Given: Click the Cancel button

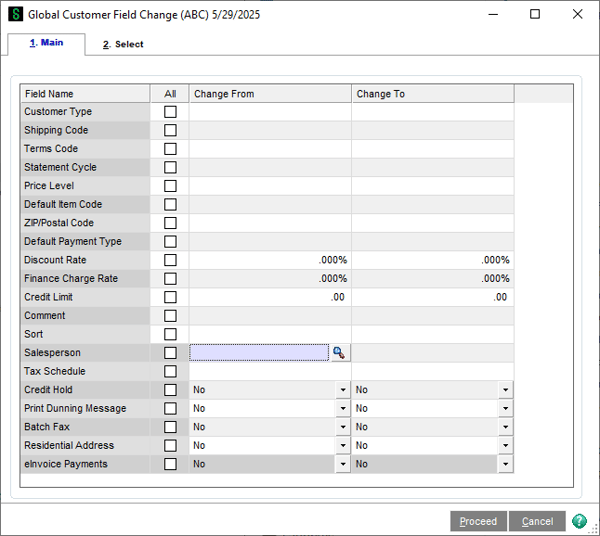Looking at the screenshot, I should tap(537, 521).
